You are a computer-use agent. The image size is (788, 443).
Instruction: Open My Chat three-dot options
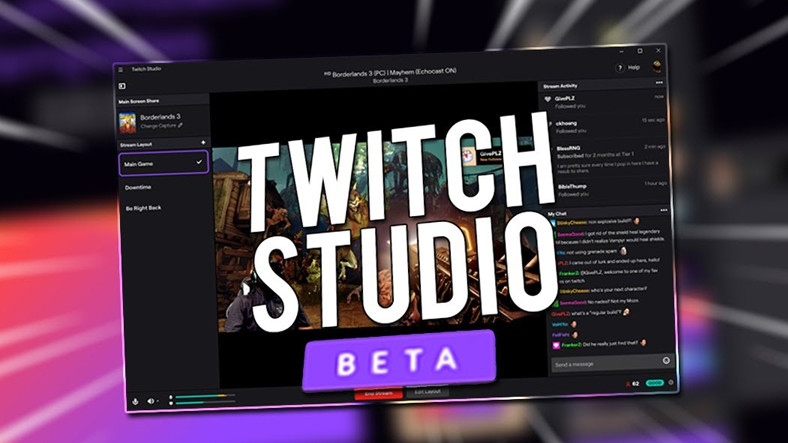(663, 210)
